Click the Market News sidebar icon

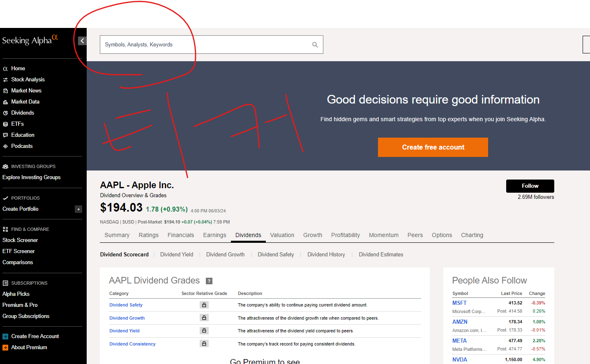5,91
